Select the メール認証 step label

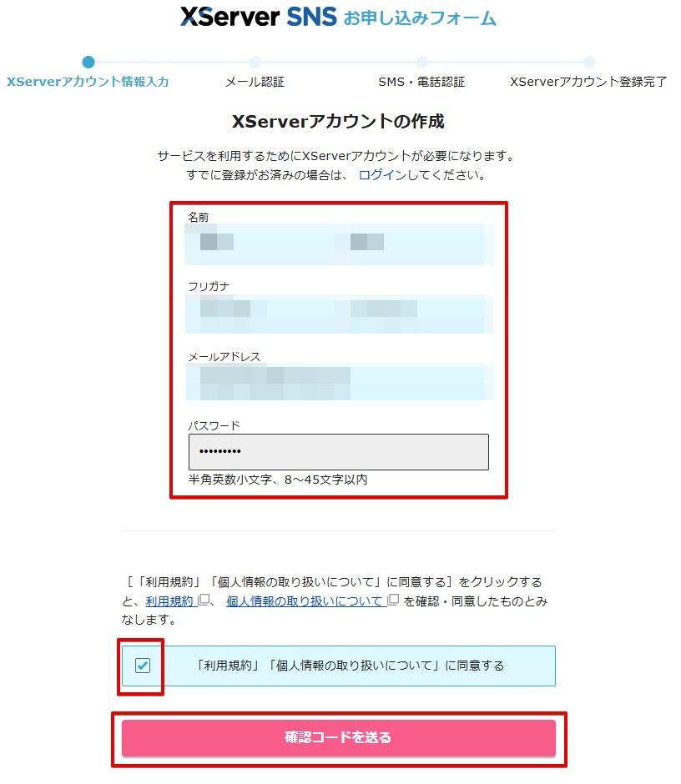pos(255,82)
